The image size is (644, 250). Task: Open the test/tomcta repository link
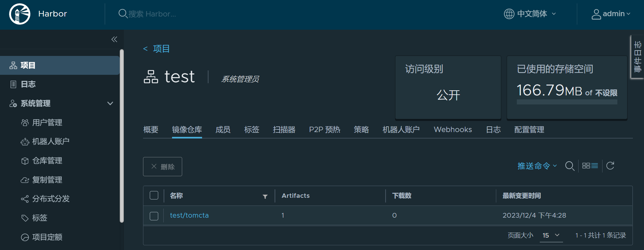189,215
